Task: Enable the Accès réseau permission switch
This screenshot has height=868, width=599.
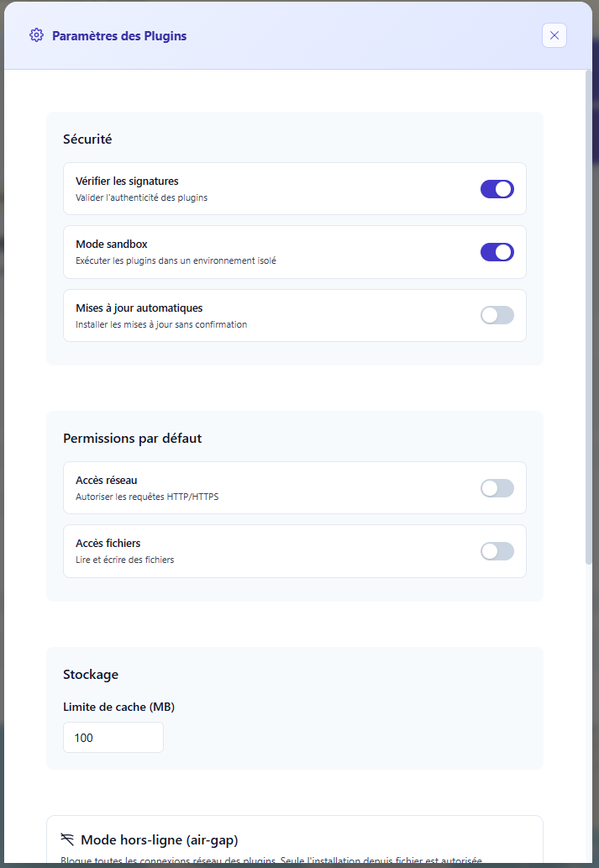Action: [497, 488]
